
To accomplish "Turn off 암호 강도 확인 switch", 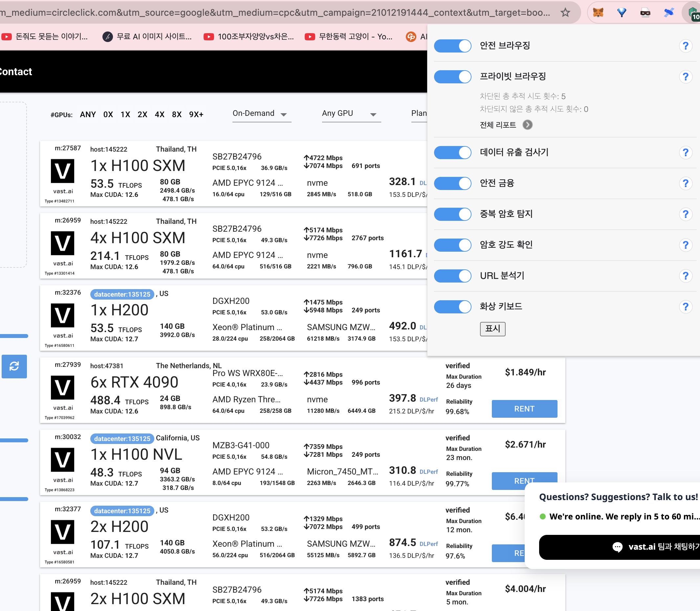I will tap(452, 245).
